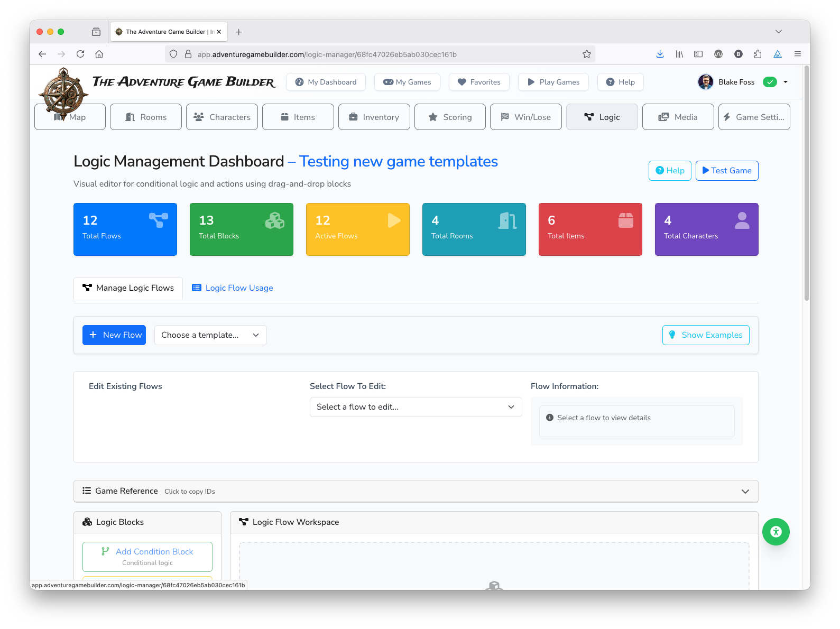This screenshot has width=840, height=629.
Task: Click the compass logo of Adventure Game Builder
Action: pyautogui.click(x=64, y=91)
